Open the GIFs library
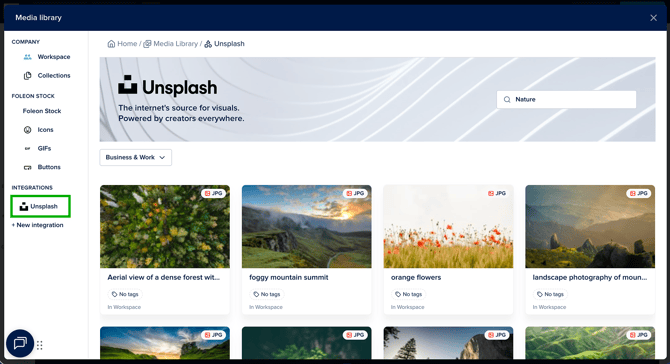Viewport: 670px width, 364px height. coord(38,149)
